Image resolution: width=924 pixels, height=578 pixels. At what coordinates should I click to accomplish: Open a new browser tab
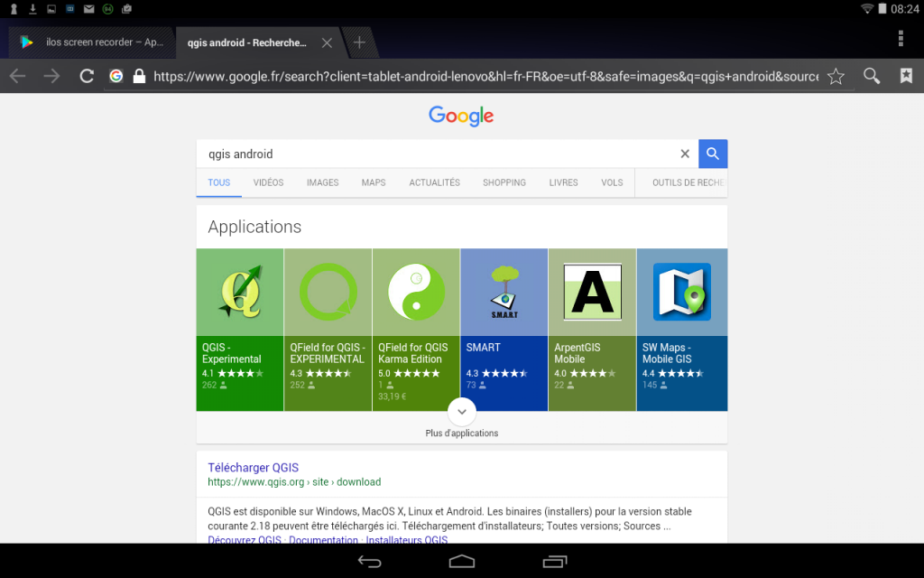tap(359, 42)
